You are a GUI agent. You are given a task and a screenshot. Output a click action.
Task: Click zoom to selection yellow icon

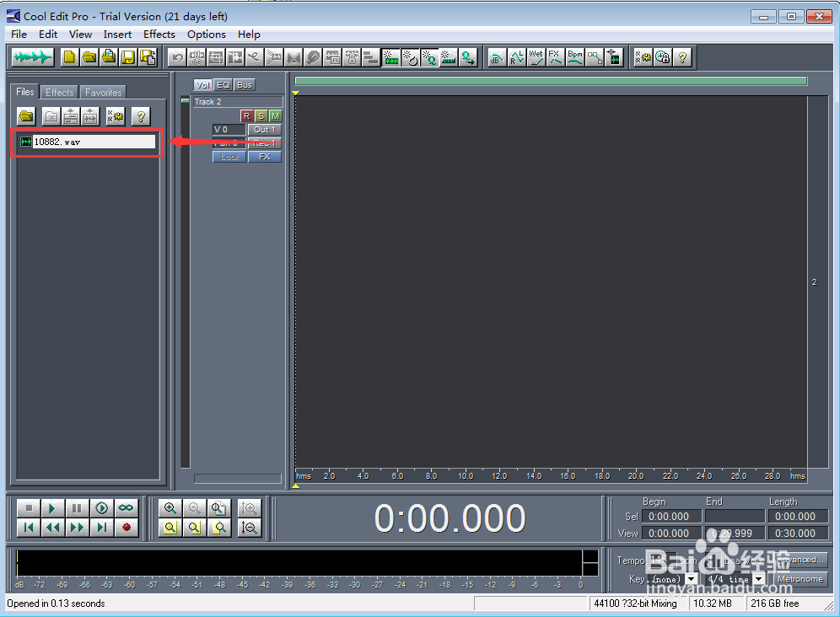pos(170,528)
